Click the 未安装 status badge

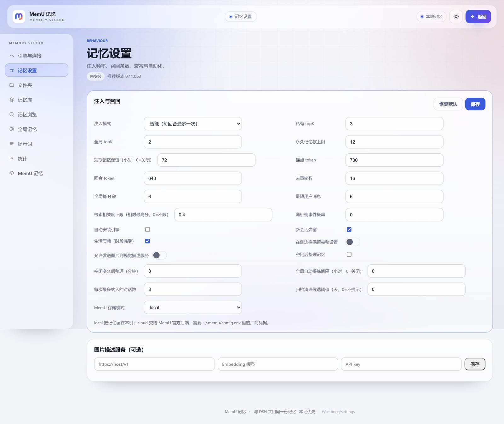(x=95, y=76)
